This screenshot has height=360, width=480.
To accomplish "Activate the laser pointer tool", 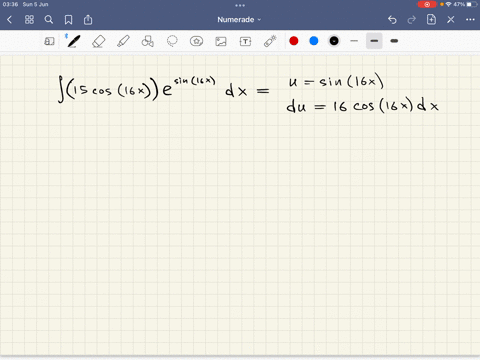I will (270, 41).
